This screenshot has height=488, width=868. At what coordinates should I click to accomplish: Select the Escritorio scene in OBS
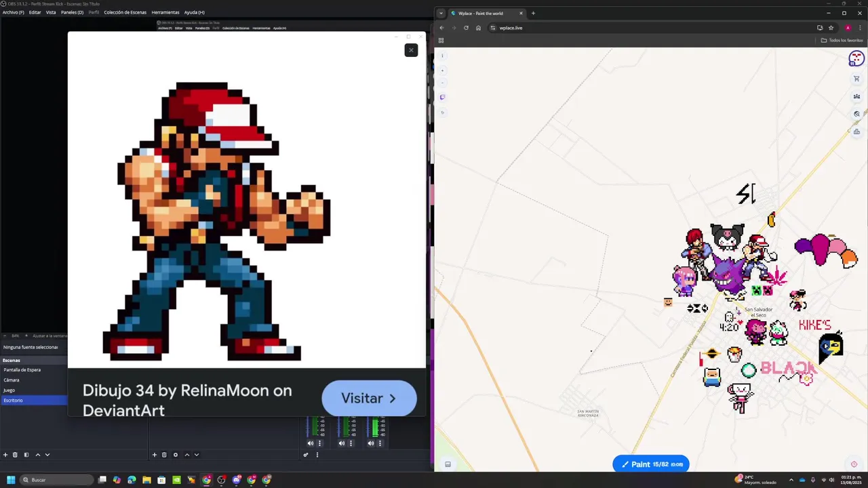coord(34,401)
